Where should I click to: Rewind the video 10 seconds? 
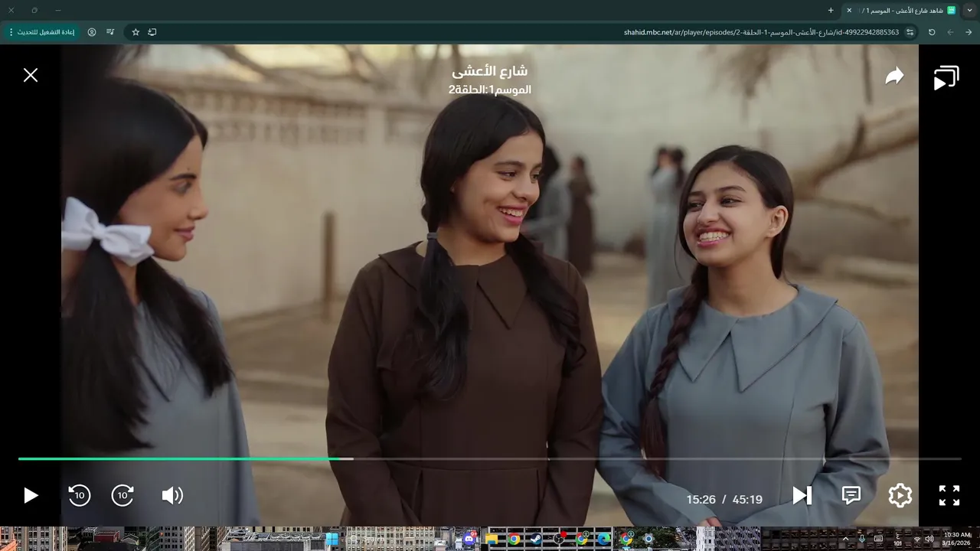tap(79, 495)
